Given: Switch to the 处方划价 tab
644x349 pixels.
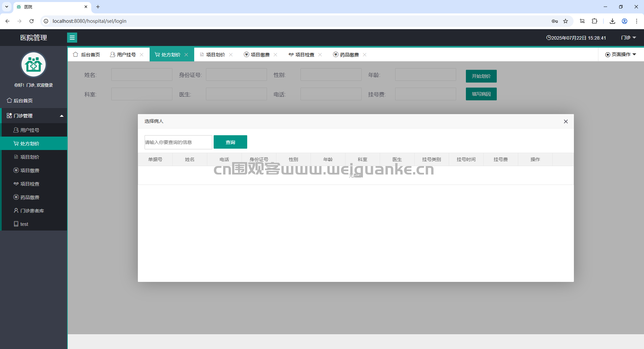Looking at the screenshot, I should point(167,55).
